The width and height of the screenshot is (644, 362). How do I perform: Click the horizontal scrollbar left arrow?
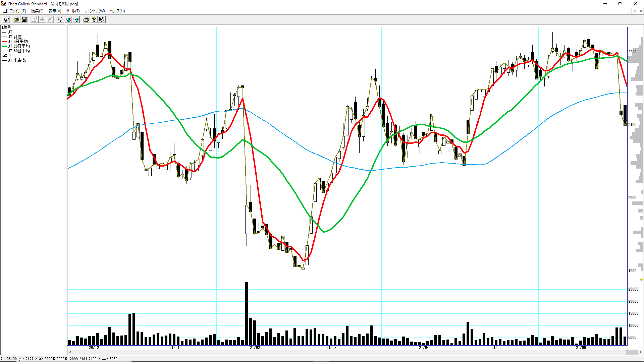(x=70, y=352)
